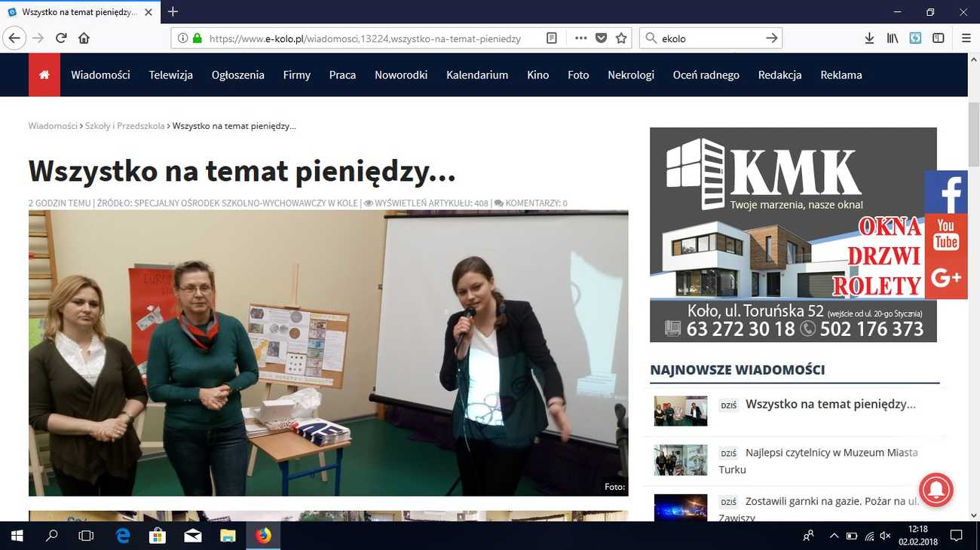The height and width of the screenshot is (550, 980).
Task: Show hidden system tray icons
Action: pos(834,536)
